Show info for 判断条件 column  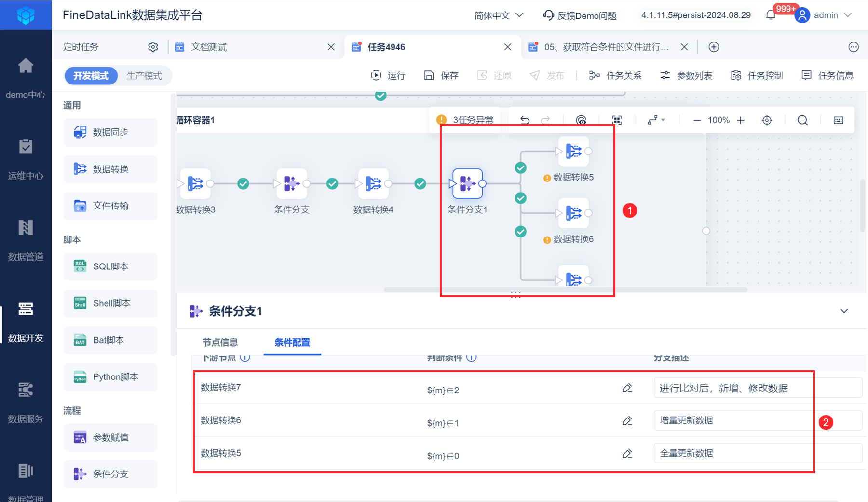click(x=472, y=358)
